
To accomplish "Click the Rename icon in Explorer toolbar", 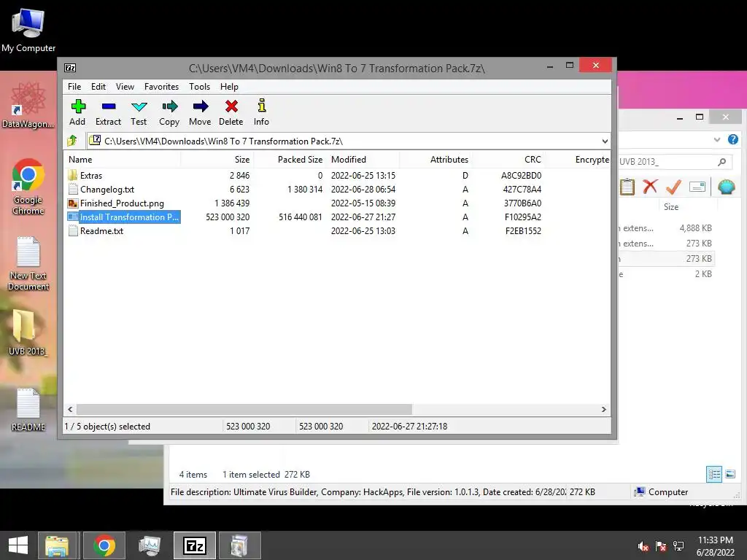I will pyautogui.click(x=697, y=187).
